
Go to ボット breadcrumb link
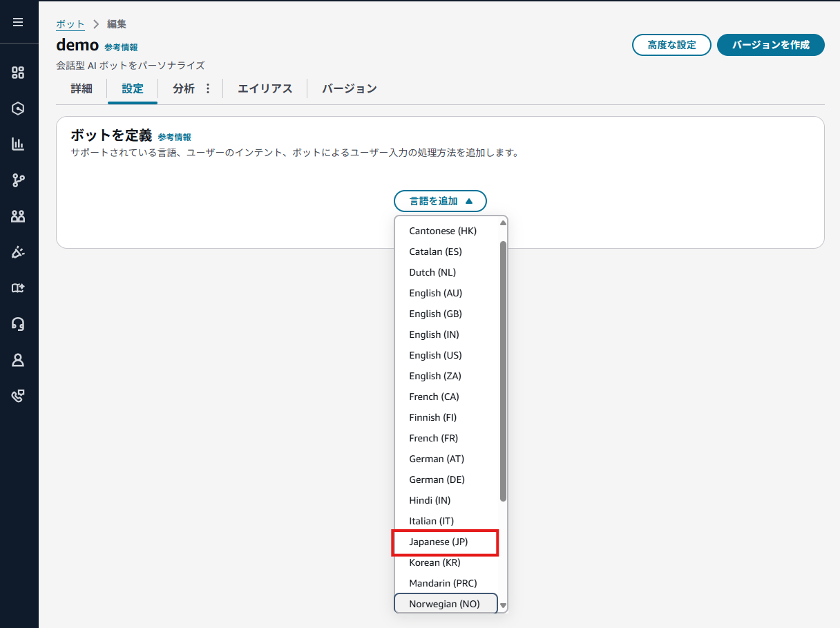coord(70,24)
